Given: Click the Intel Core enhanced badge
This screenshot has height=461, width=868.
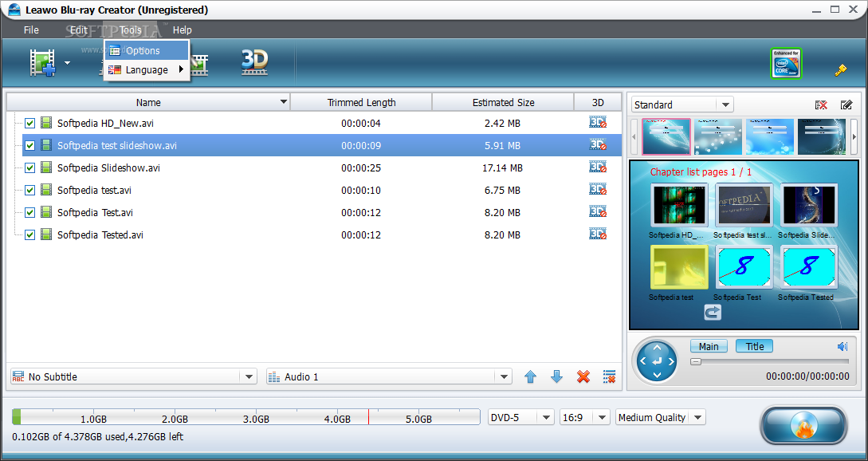Looking at the screenshot, I should 786,63.
